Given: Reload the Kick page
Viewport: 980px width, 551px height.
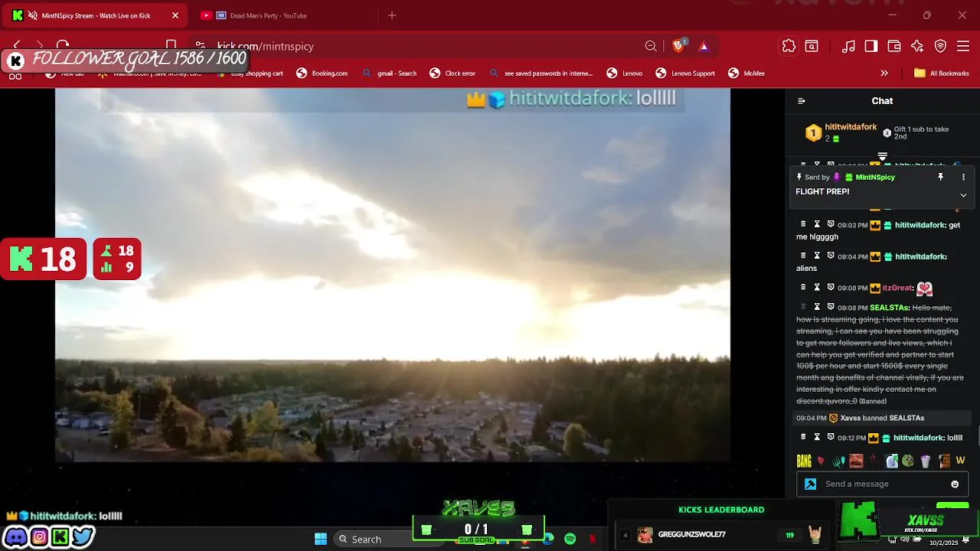Looking at the screenshot, I should point(63,46).
